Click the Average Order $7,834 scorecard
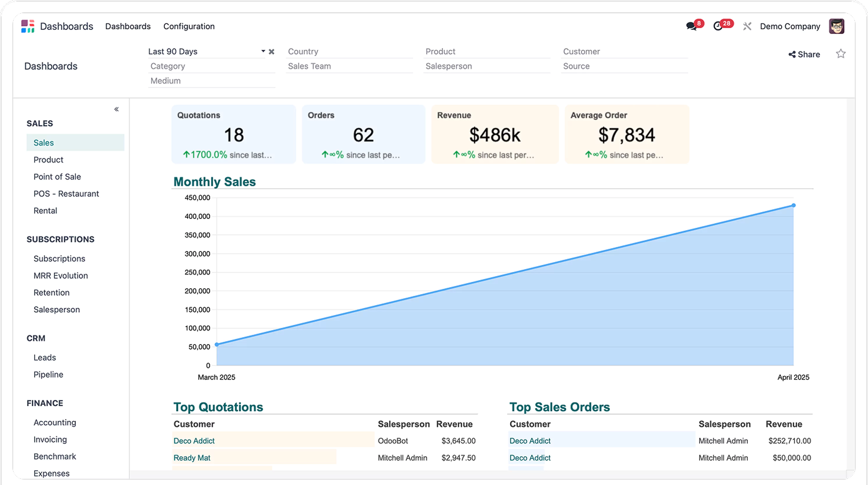Viewport: 868px width, 485px height. pyautogui.click(x=627, y=134)
